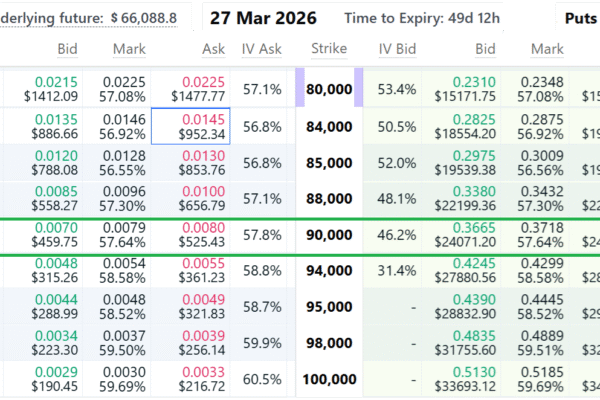Screen dimensions: 600x400
Task: Select the highlighted 0.0145 call ask cell
Action: [191, 126]
